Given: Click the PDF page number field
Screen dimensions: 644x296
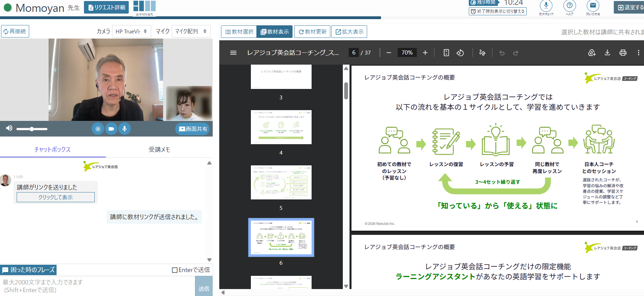Looking at the screenshot, I should (354, 53).
